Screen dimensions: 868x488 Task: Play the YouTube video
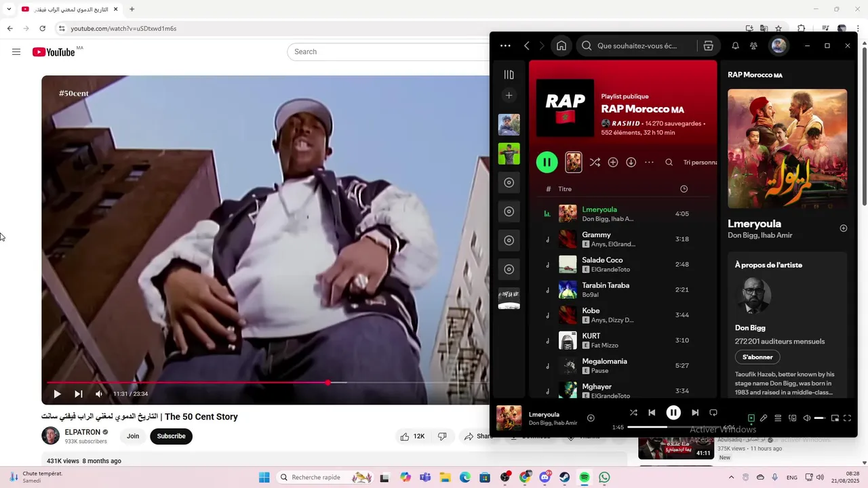tap(57, 394)
